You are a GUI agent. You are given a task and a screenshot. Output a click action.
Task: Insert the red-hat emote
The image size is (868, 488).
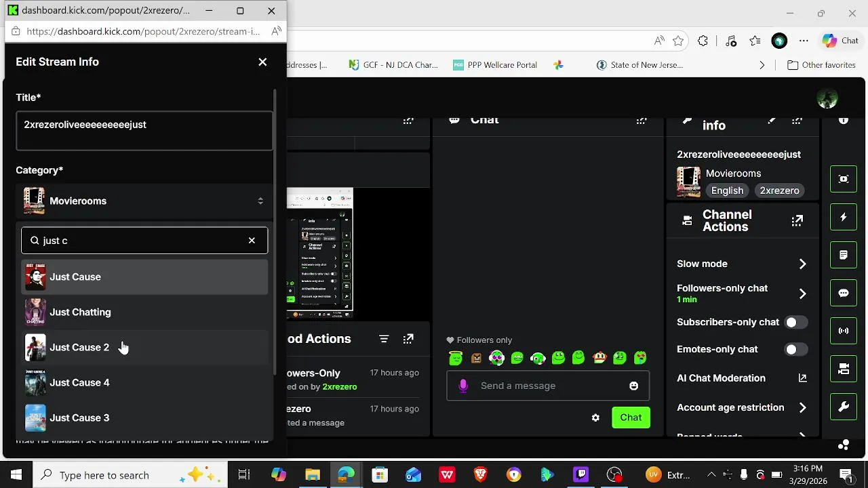point(599,357)
